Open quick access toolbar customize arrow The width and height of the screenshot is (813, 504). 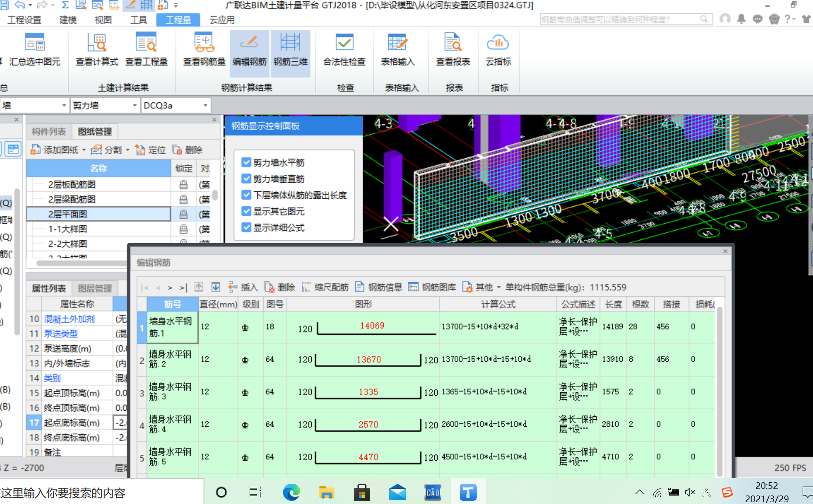tap(176, 6)
